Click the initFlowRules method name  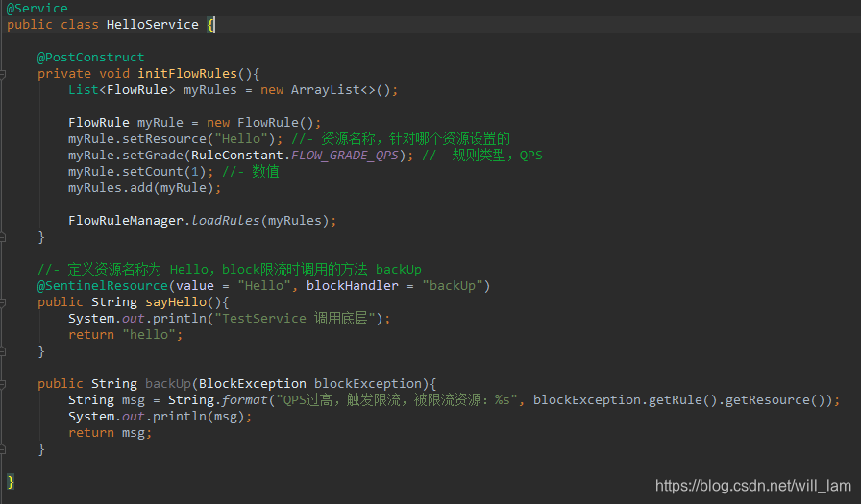[187, 74]
